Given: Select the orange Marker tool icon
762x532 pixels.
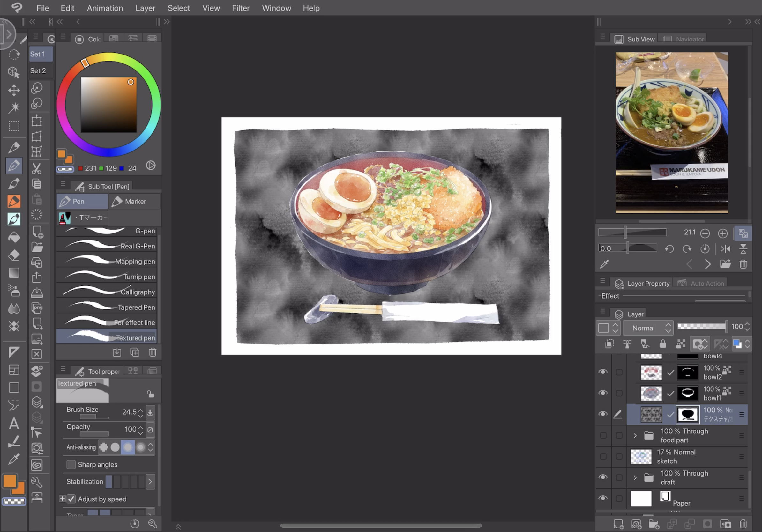Looking at the screenshot, I should pyautogui.click(x=14, y=201).
